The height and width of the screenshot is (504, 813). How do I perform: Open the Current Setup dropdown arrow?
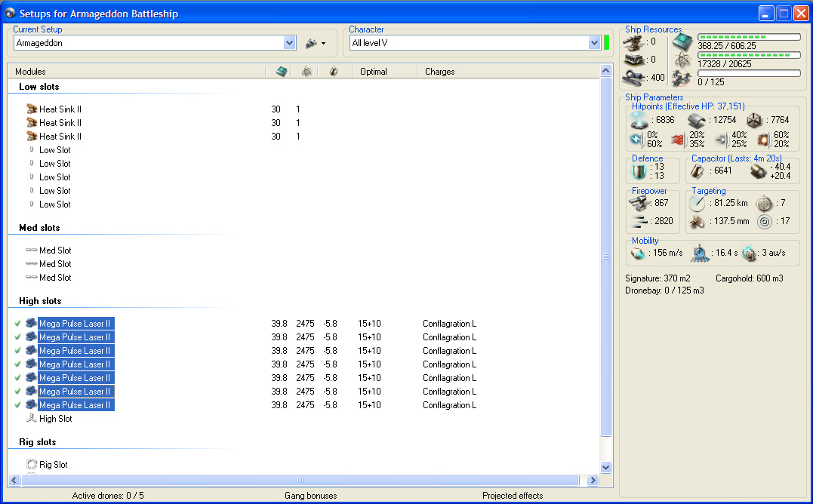pos(289,43)
